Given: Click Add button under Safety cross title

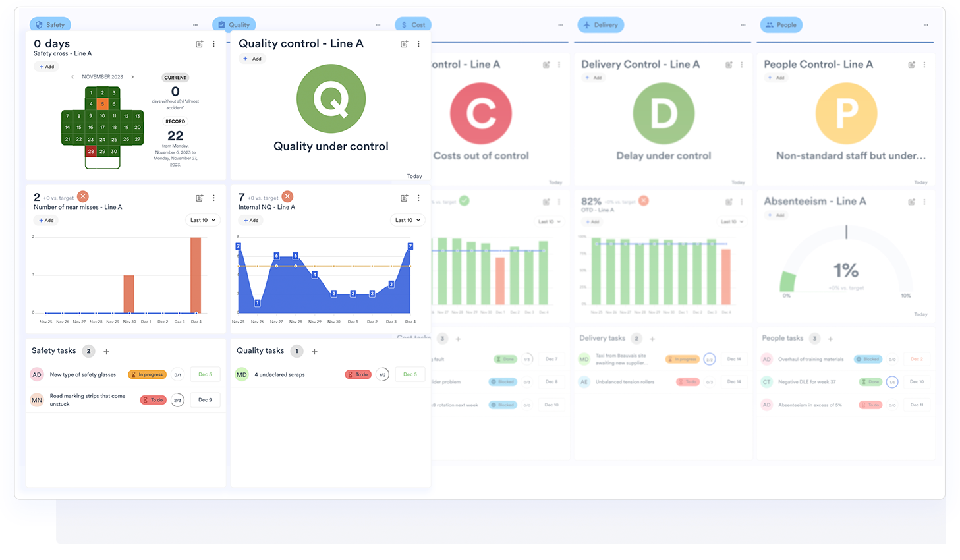Looking at the screenshot, I should [x=46, y=67].
